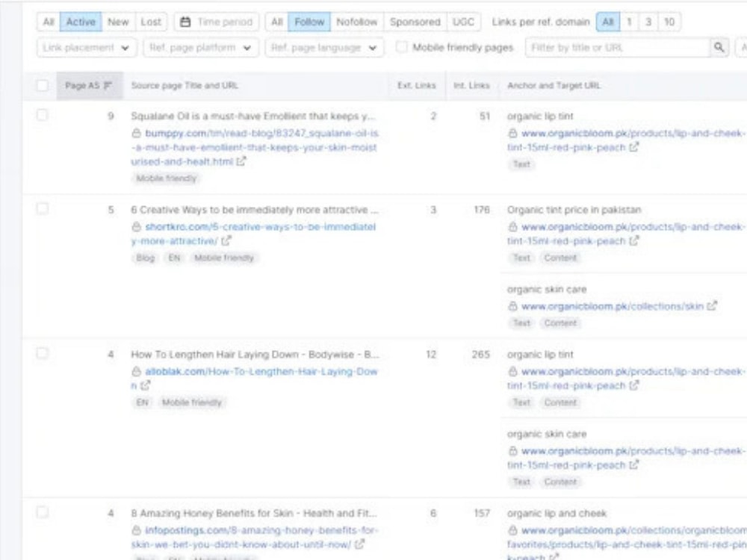Open external link icon for infopostings.com URL

[360, 544]
